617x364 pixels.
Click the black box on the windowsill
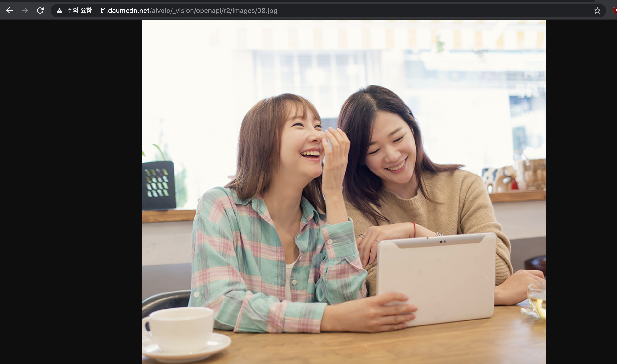pyautogui.click(x=158, y=185)
